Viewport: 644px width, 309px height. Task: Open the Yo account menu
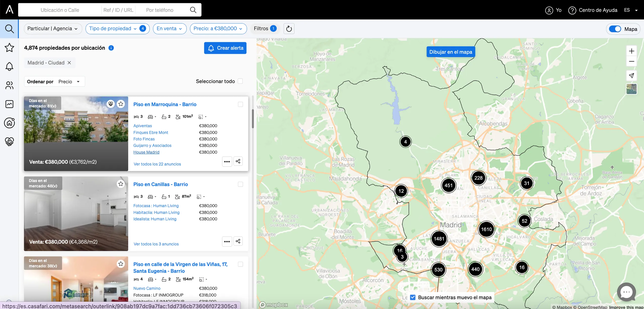pyautogui.click(x=553, y=10)
